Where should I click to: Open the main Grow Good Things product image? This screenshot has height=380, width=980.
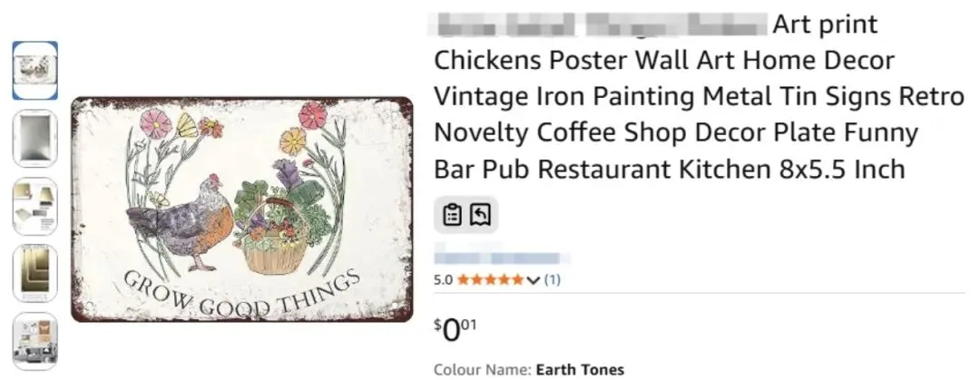[242, 209]
